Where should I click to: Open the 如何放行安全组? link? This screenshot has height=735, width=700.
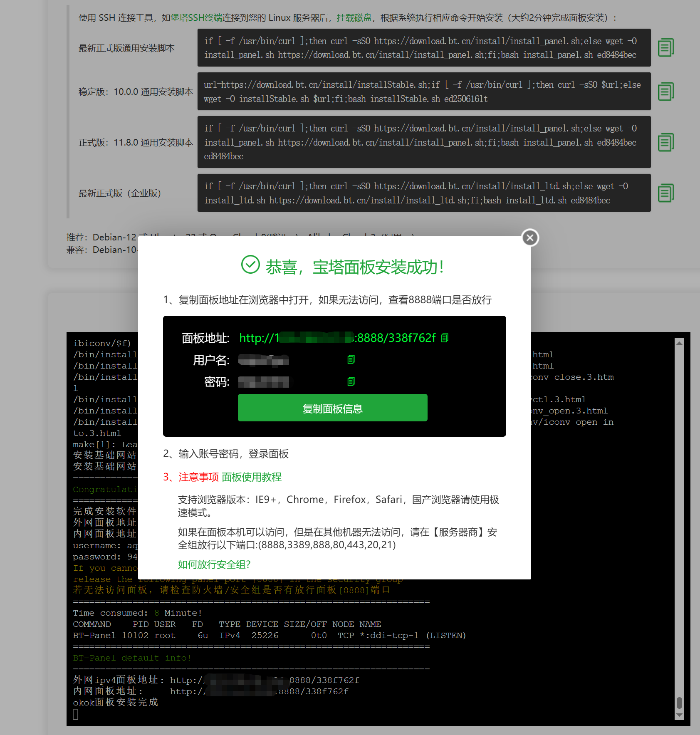[x=214, y=564]
